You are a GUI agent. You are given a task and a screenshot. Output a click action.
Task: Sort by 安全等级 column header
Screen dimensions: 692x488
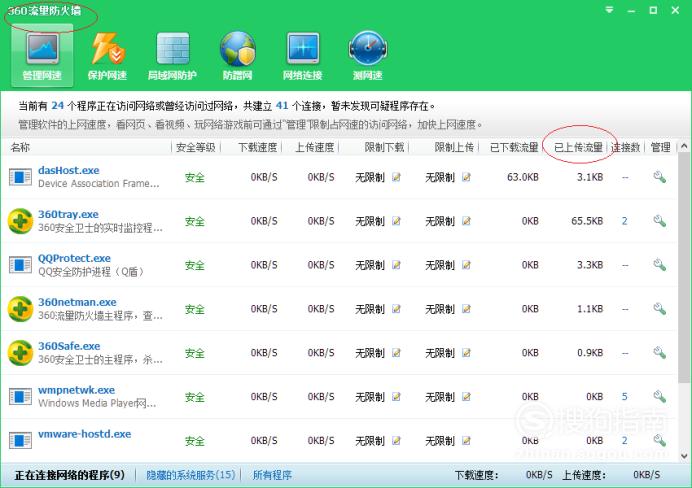pos(196,147)
